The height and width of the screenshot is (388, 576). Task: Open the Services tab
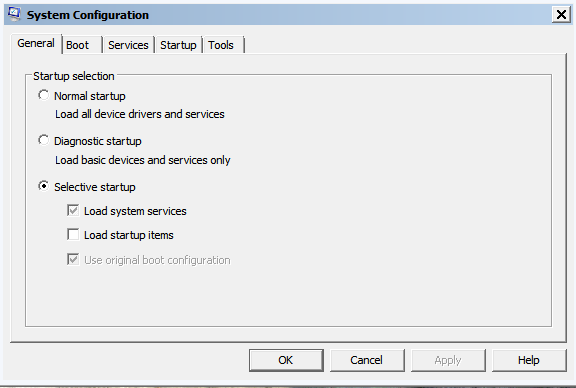pos(128,45)
